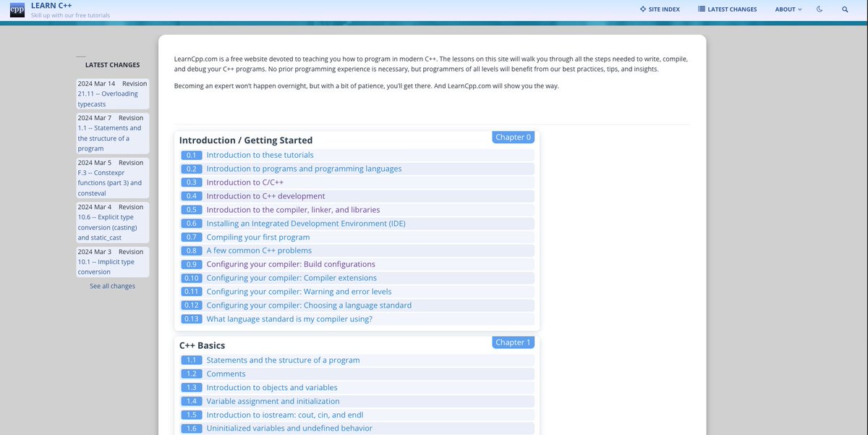The height and width of the screenshot is (435, 868).
Task: Open lesson Introduction to C/C++
Action: [x=244, y=182]
